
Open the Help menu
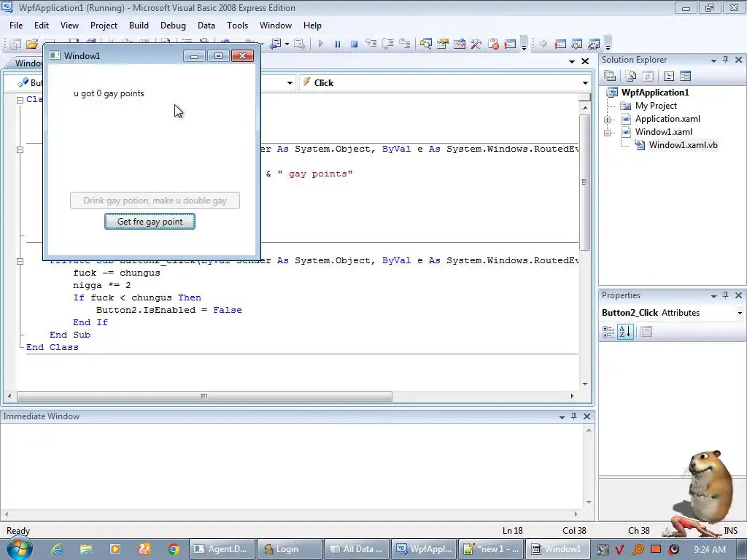point(312,26)
